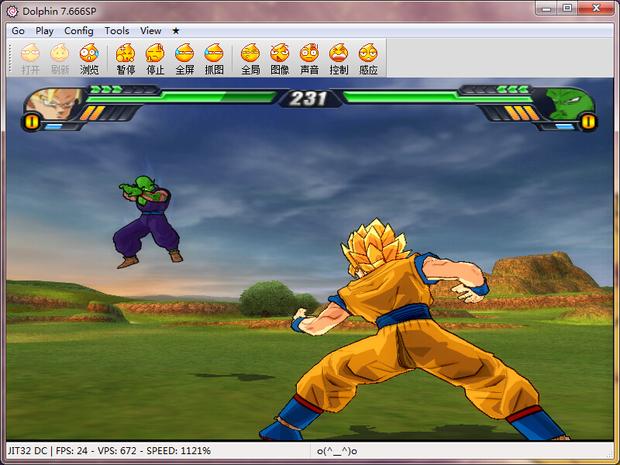
Task: Click the Dolphin 7.666SP title text
Action: [x=59, y=11]
